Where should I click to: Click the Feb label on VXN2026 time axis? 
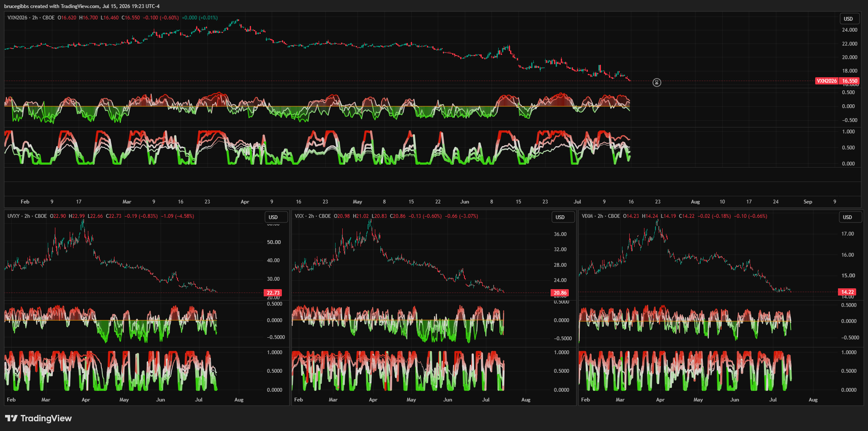tap(25, 202)
